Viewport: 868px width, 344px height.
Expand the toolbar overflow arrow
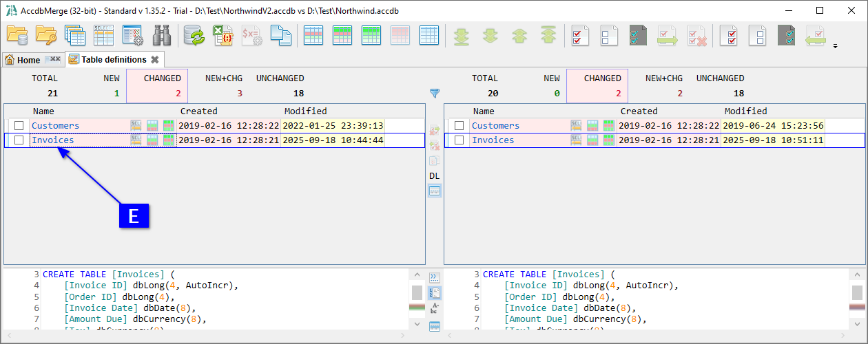[836, 46]
